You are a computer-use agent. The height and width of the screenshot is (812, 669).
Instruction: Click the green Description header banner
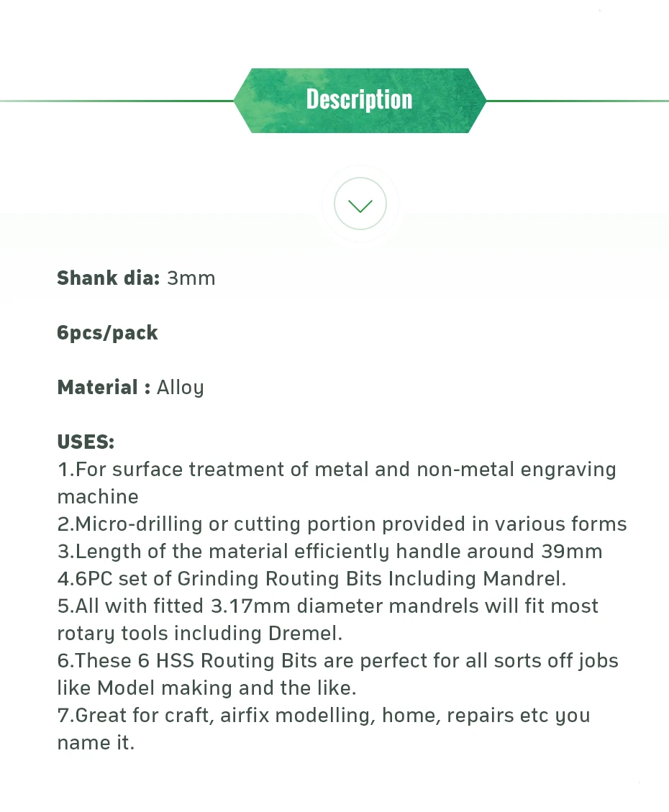pyautogui.click(x=360, y=100)
